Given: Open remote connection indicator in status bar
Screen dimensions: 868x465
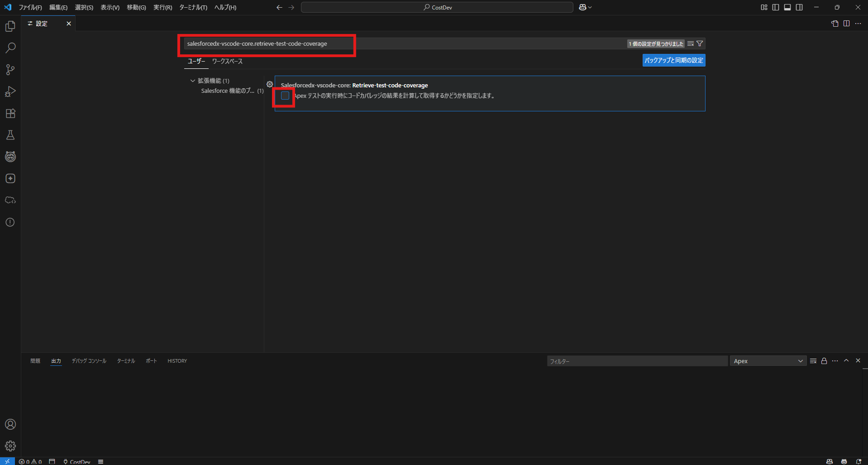Looking at the screenshot, I should [6, 461].
